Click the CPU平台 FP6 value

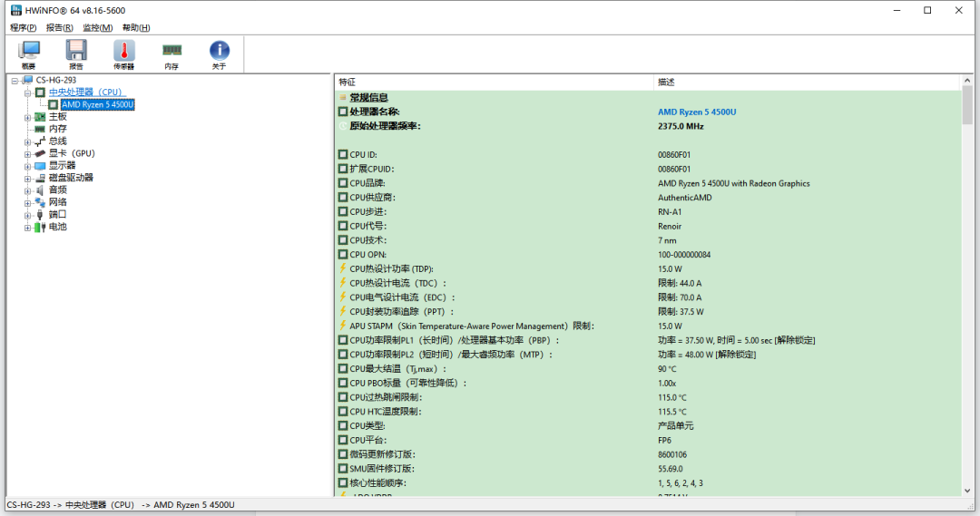click(664, 441)
